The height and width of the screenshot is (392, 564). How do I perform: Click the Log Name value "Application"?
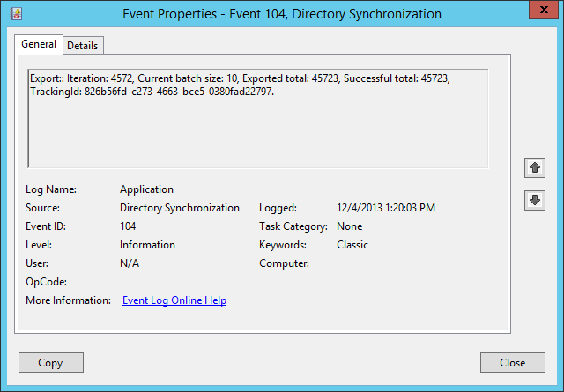tap(146, 189)
